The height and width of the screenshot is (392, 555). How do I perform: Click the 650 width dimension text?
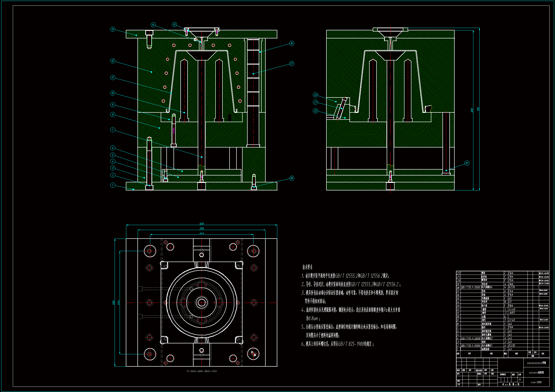coord(202,224)
